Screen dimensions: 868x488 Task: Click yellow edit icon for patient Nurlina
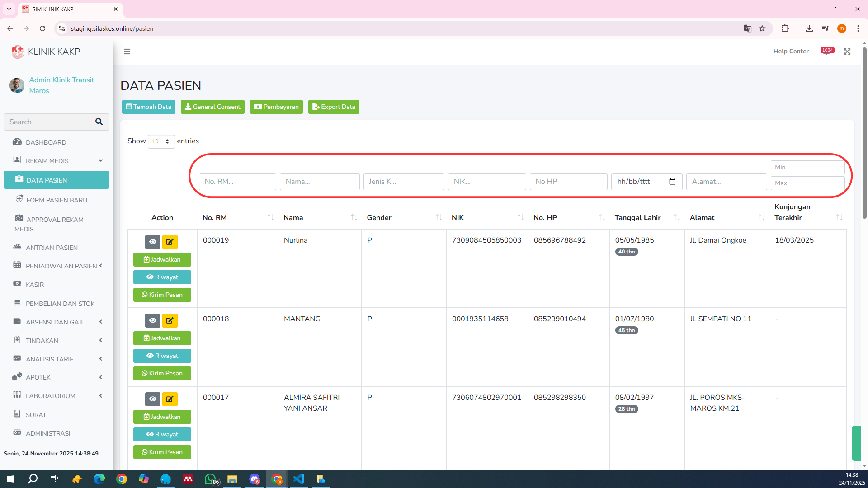pyautogui.click(x=170, y=242)
